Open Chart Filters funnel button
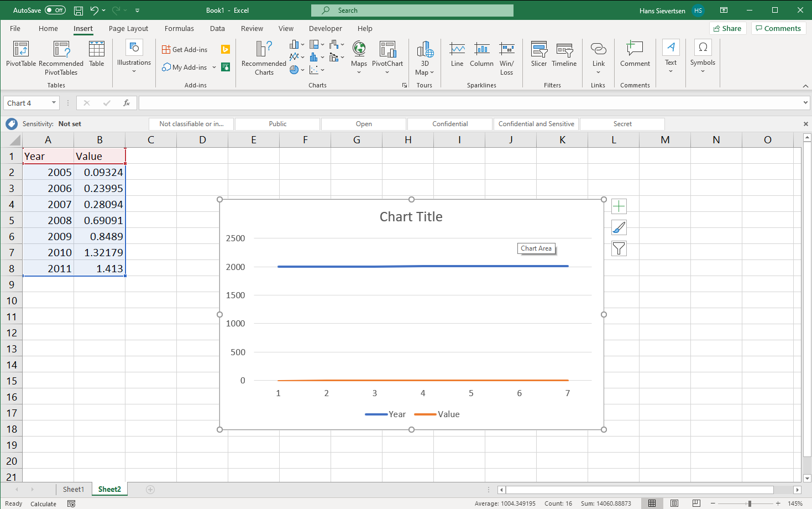This screenshot has width=812, height=509. coord(619,248)
